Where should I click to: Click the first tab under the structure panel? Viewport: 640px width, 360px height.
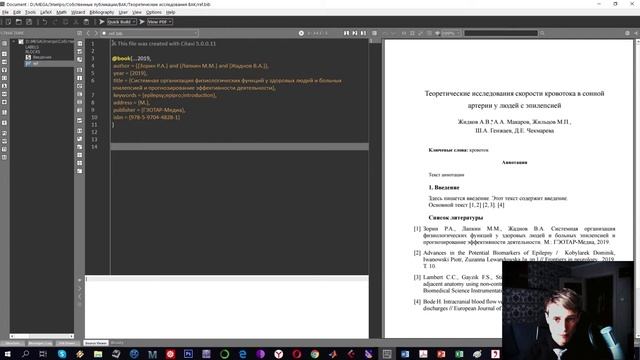[x=13, y=343]
